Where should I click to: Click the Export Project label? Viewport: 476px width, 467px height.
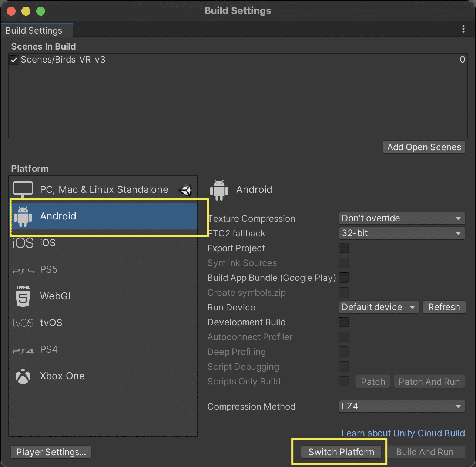click(x=236, y=248)
